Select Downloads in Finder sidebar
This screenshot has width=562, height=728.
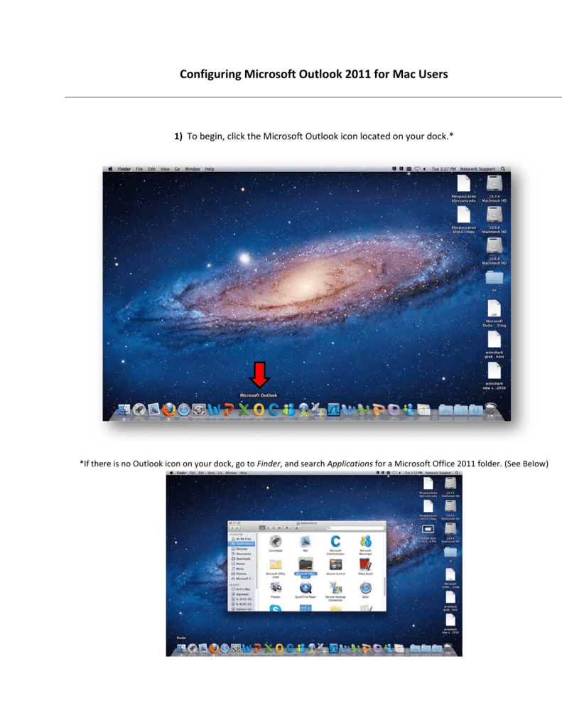click(242, 559)
